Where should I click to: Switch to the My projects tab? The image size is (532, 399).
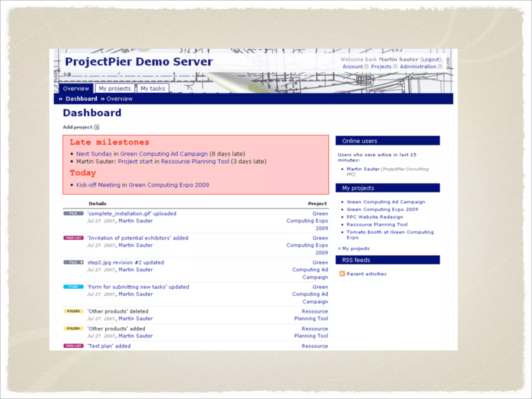coord(115,89)
